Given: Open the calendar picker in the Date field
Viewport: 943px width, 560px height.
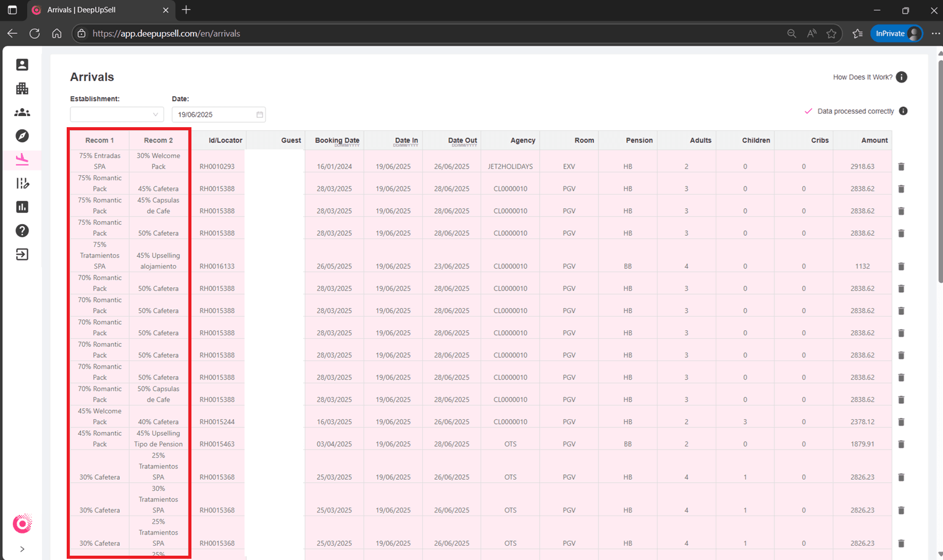Looking at the screenshot, I should click(x=259, y=115).
